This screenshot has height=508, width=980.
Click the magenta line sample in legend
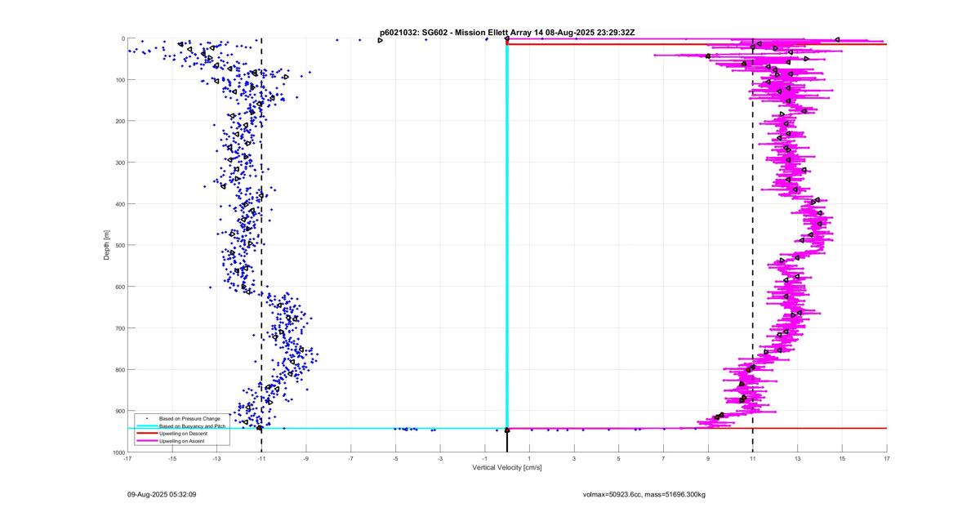click(x=146, y=441)
